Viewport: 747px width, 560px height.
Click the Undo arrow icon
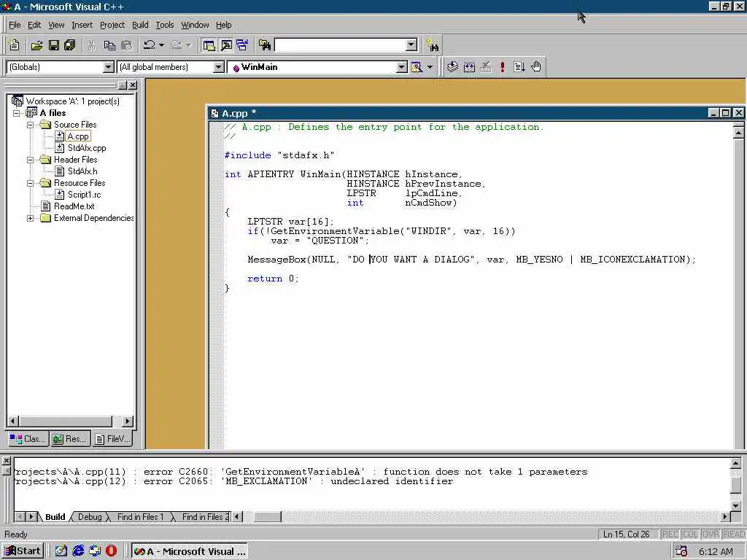[x=149, y=45]
